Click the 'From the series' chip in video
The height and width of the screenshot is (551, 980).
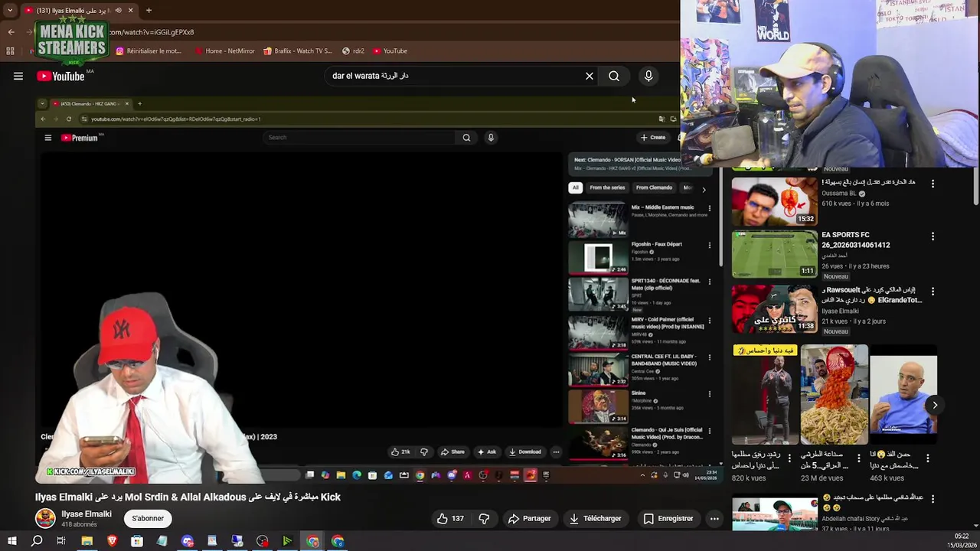tap(607, 187)
